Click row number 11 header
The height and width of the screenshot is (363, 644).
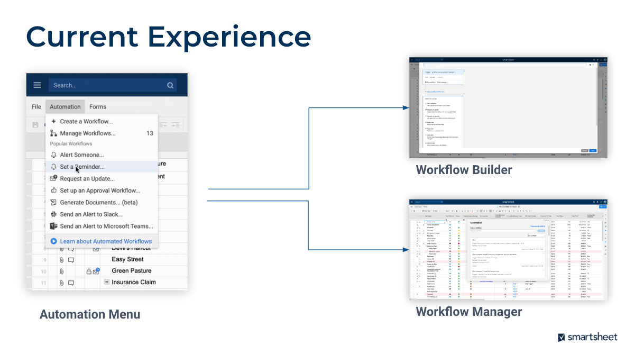(x=44, y=283)
